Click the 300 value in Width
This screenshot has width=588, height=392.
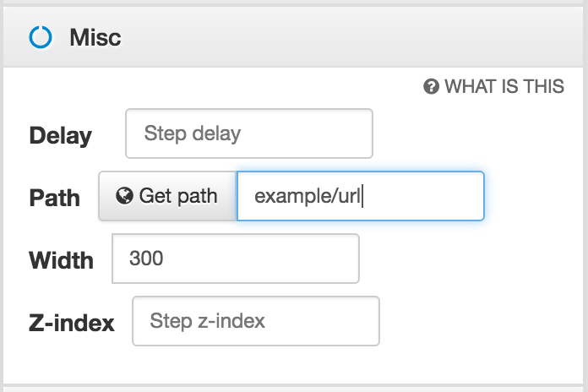coord(146,259)
